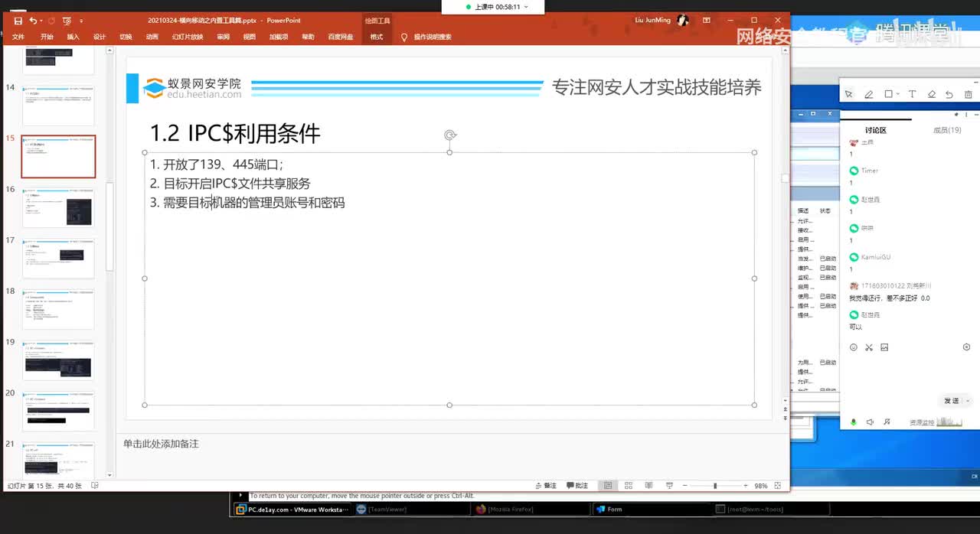Select slide 20 thumbnail
980x534 pixels.
click(58, 411)
